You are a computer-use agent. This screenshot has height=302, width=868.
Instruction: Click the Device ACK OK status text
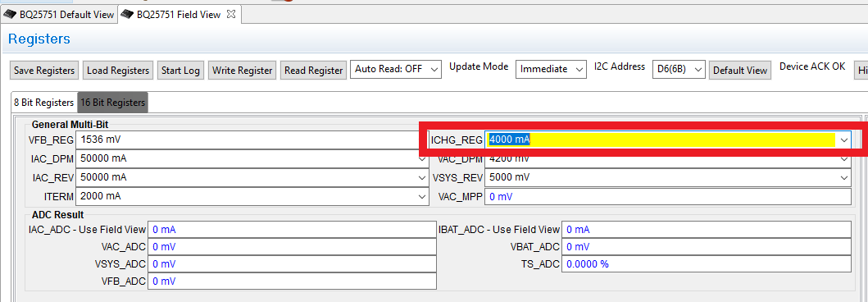coord(812,66)
